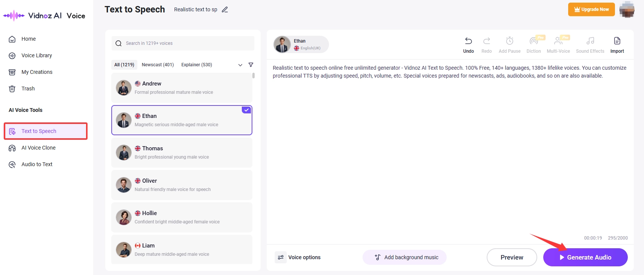Click the Import document icon

[x=617, y=41]
